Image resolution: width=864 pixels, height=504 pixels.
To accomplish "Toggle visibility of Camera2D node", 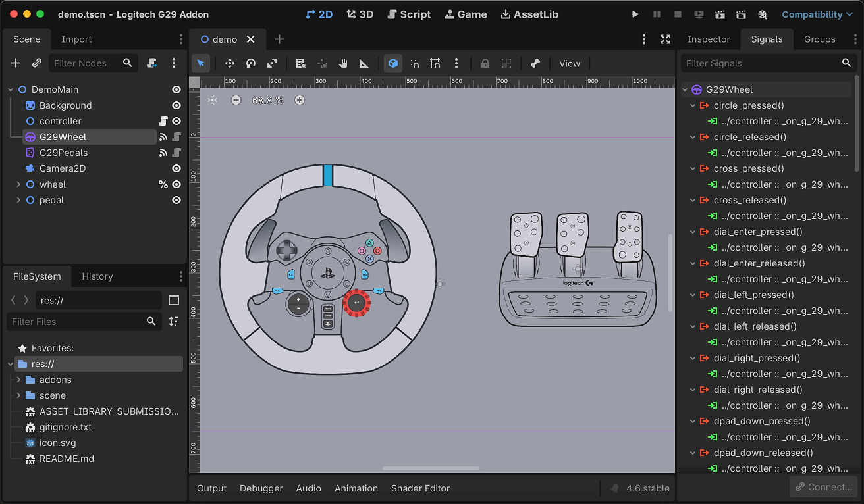I will click(176, 168).
